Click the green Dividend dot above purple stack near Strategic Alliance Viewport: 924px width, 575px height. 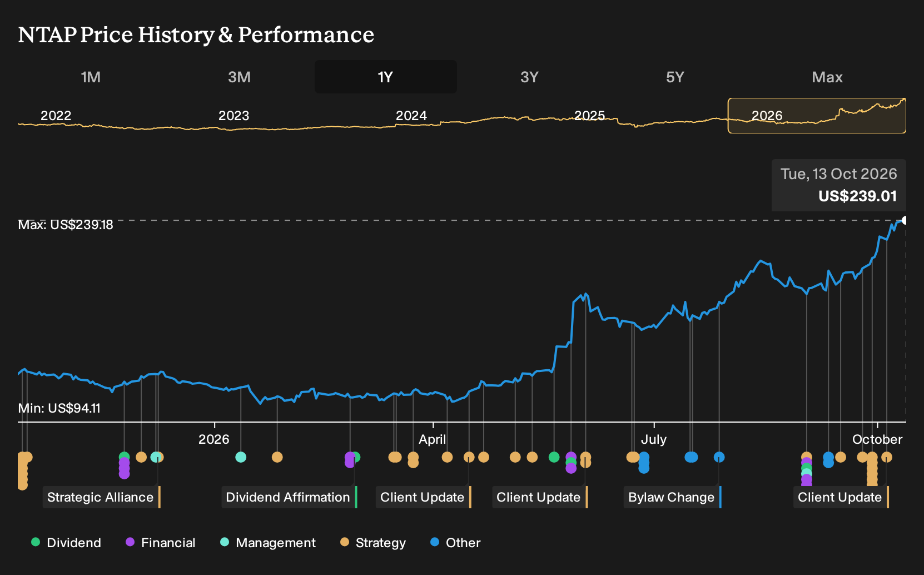(x=124, y=457)
